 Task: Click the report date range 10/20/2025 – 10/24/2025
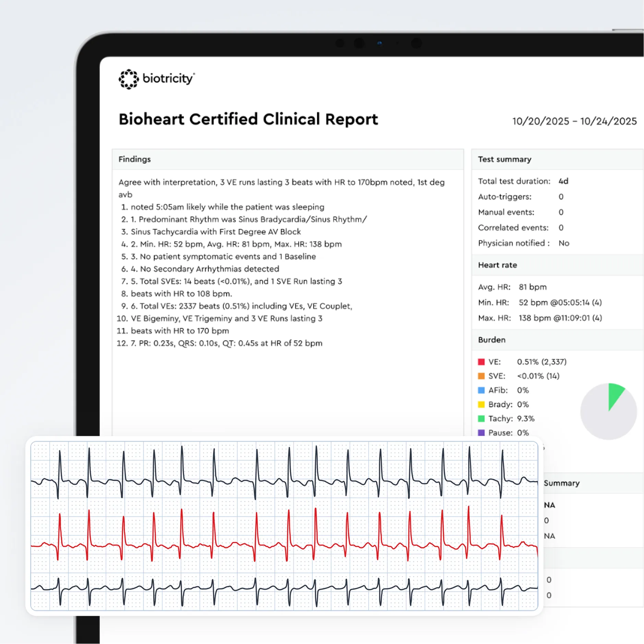574,121
